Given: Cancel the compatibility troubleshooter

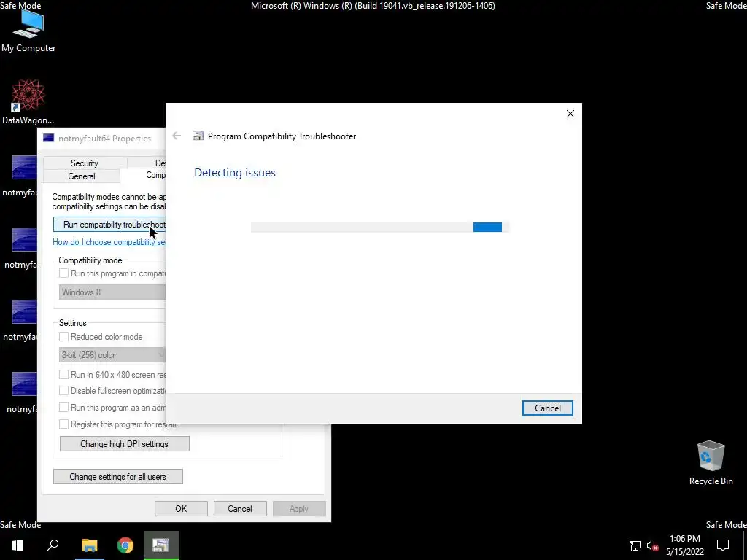Looking at the screenshot, I should (547, 408).
